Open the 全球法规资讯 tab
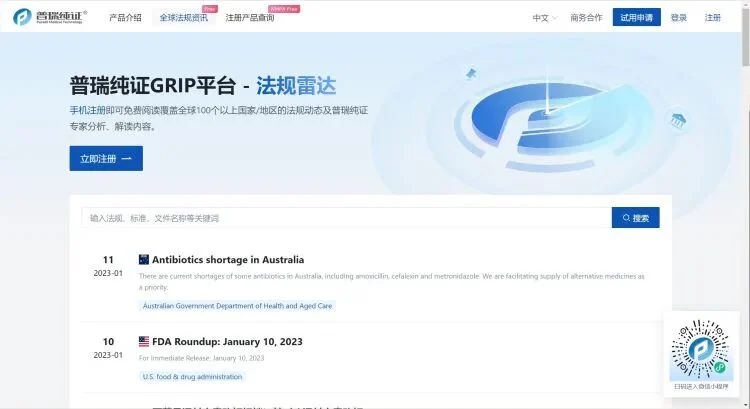This screenshot has height=409, width=750. click(184, 18)
